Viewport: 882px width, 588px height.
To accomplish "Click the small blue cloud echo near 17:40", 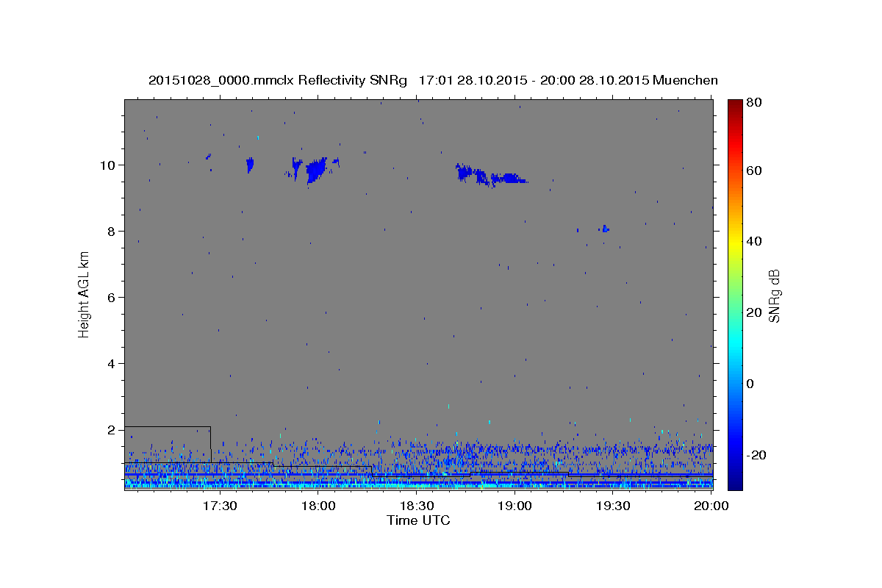I will [250, 165].
